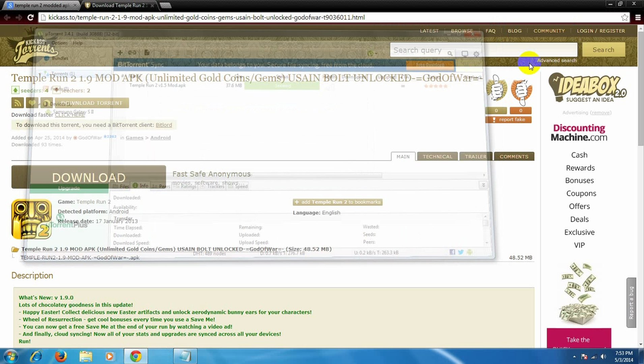The height and width of the screenshot is (364, 644).
Task: Click the 'Take the' pink ad banner
Action: coord(579,338)
